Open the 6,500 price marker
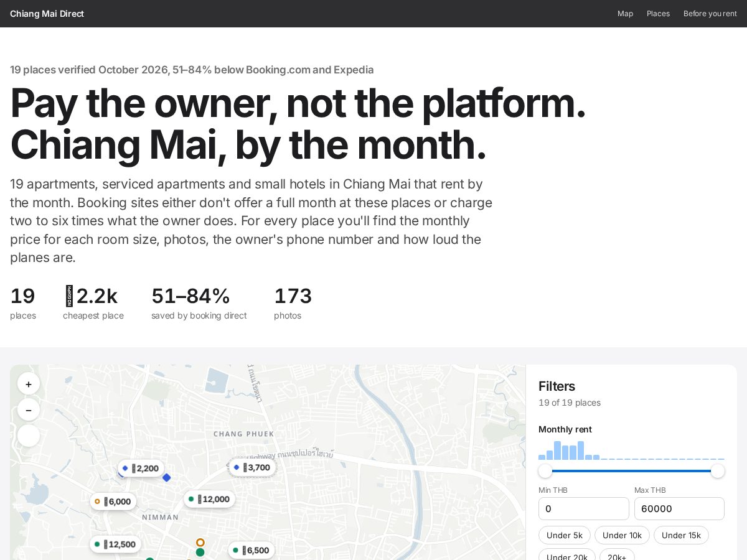Screen dimensions: 747x560 click(x=251, y=550)
